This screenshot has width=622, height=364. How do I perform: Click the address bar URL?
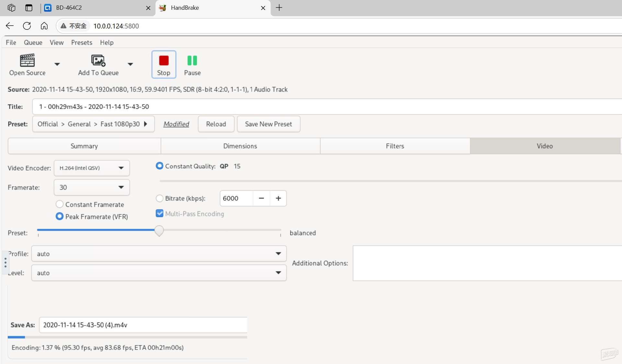(116, 26)
